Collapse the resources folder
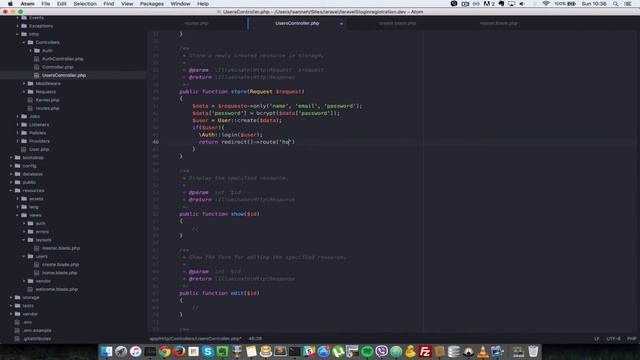640x360 pixels. tap(11, 191)
